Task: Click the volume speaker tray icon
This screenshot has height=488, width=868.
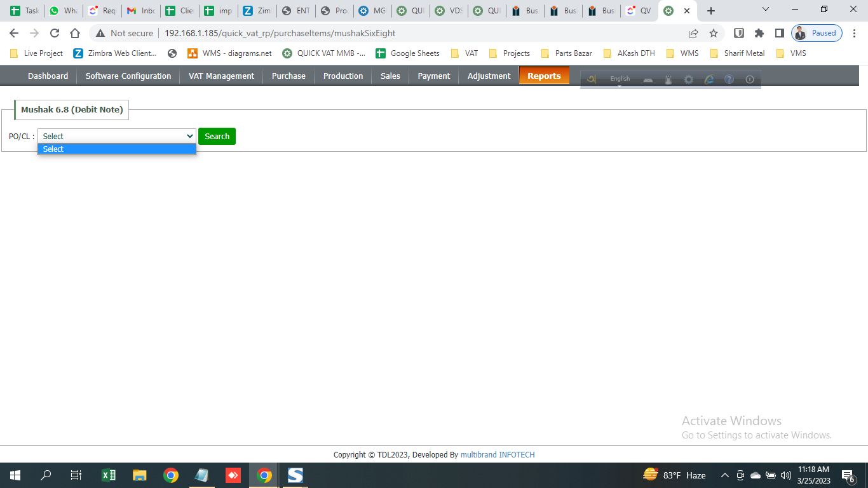Action: 786,475
